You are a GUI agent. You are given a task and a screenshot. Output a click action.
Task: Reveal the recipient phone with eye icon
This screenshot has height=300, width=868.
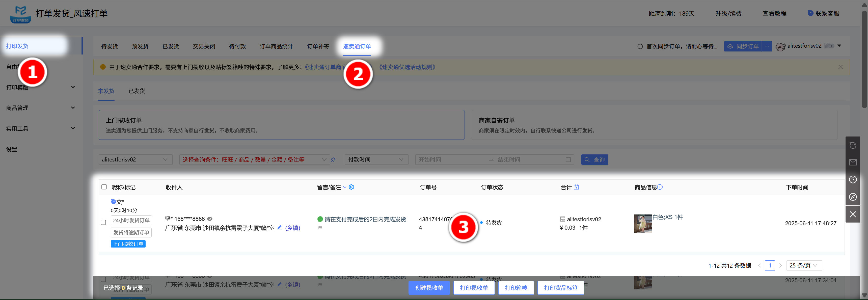pyautogui.click(x=210, y=219)
